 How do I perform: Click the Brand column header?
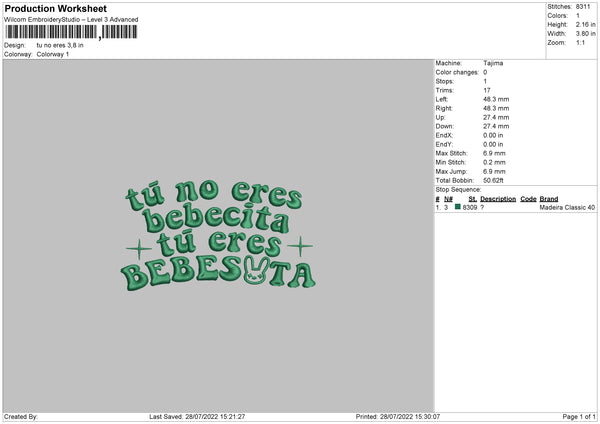click(x=549, y=199)
